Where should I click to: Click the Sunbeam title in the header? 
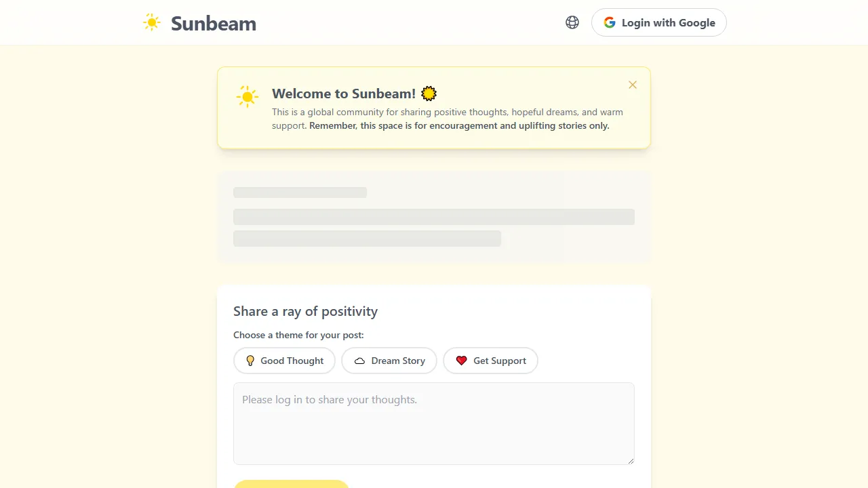point(213,23)
